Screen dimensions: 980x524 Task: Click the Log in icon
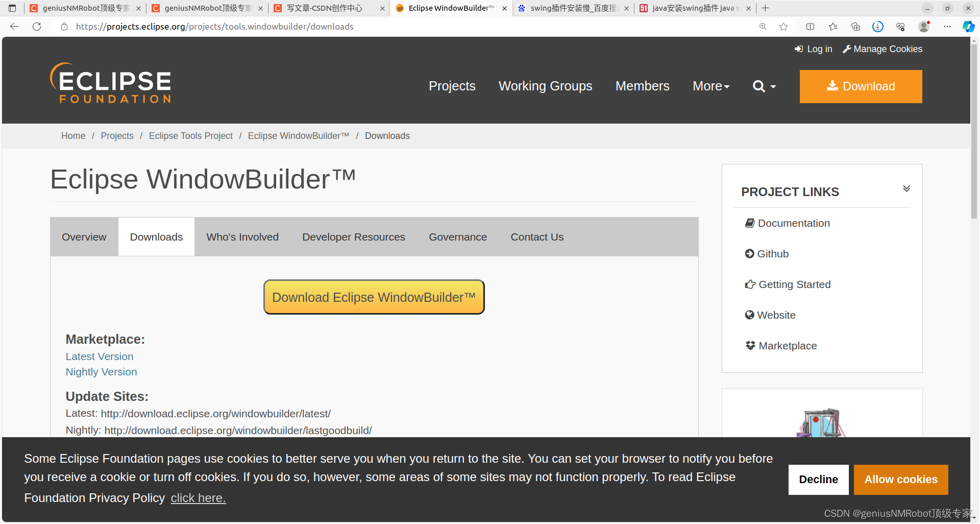pyautogui.click(x=799, y=49)
